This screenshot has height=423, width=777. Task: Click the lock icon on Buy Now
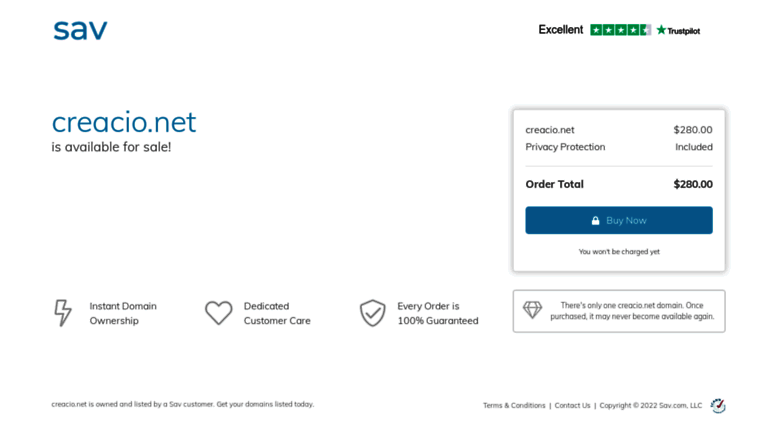[595, 220]
